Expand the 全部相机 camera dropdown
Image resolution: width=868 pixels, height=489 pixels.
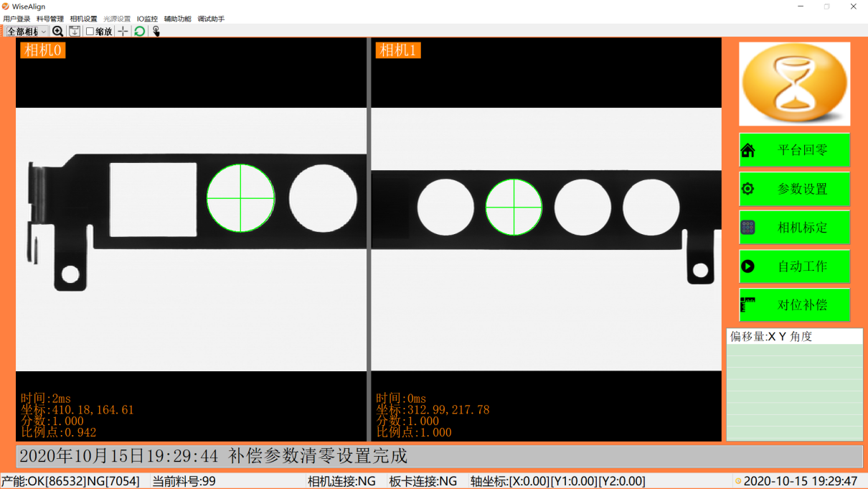point(44,31)
